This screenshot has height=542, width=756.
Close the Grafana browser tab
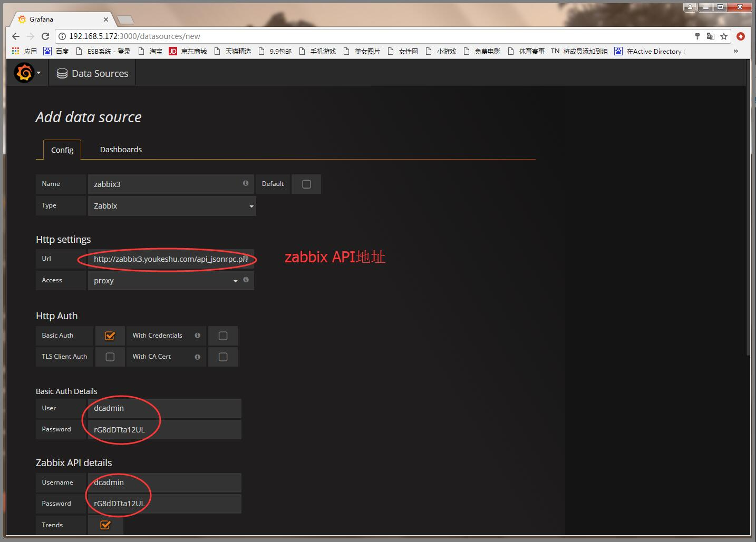tap(106, 19)
